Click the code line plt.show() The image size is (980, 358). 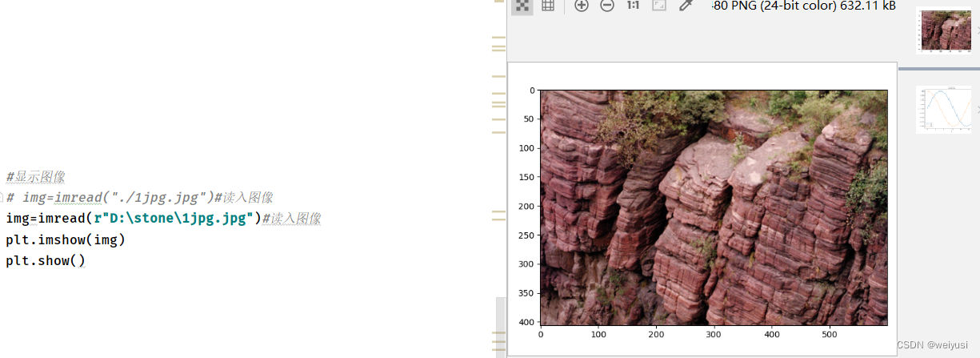click(46, 261)
